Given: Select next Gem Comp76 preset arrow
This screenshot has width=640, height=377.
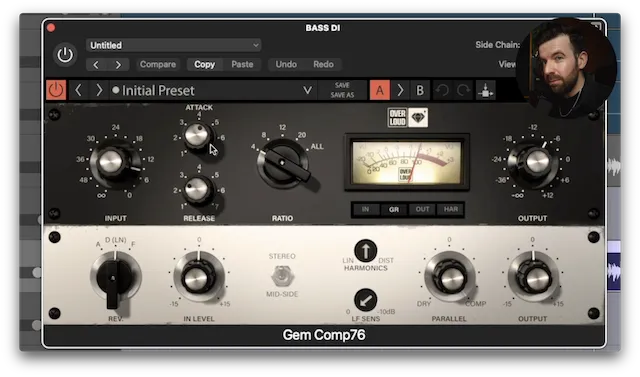Looking at the screenshot, I should pos(99,90).
